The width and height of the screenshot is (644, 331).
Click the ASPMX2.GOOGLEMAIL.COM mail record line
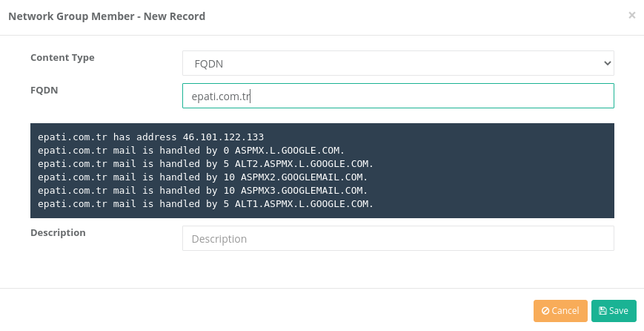tap(203, 177)
